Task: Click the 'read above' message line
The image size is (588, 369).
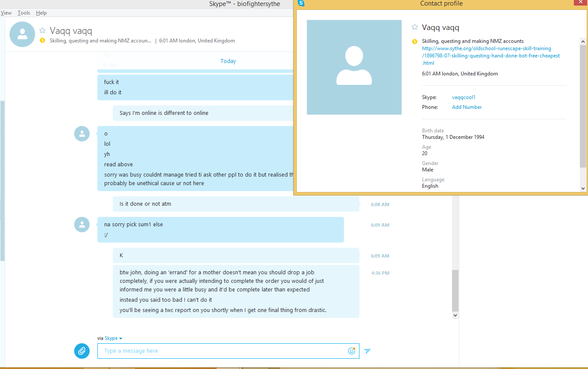Action: pos(118,165)
